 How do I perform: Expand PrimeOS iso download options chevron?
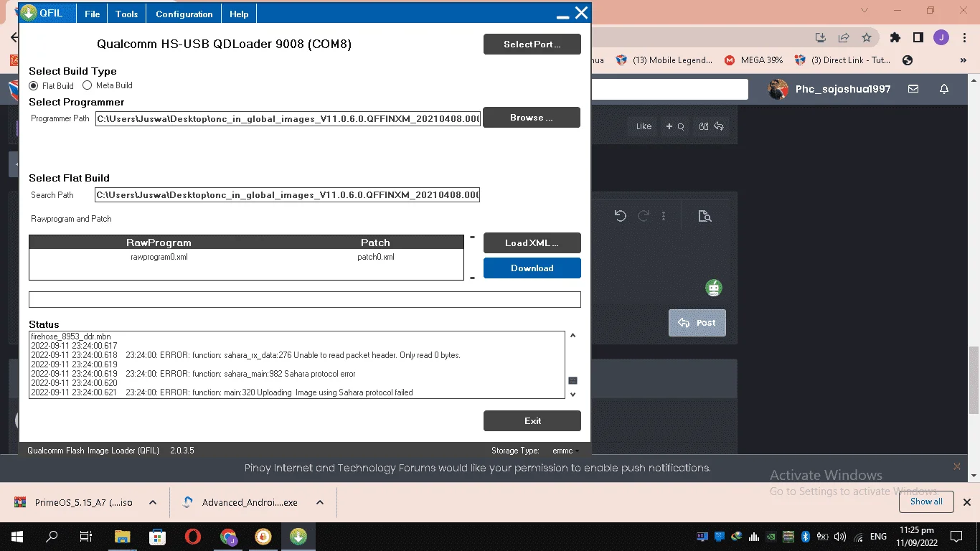coord(153,503)
